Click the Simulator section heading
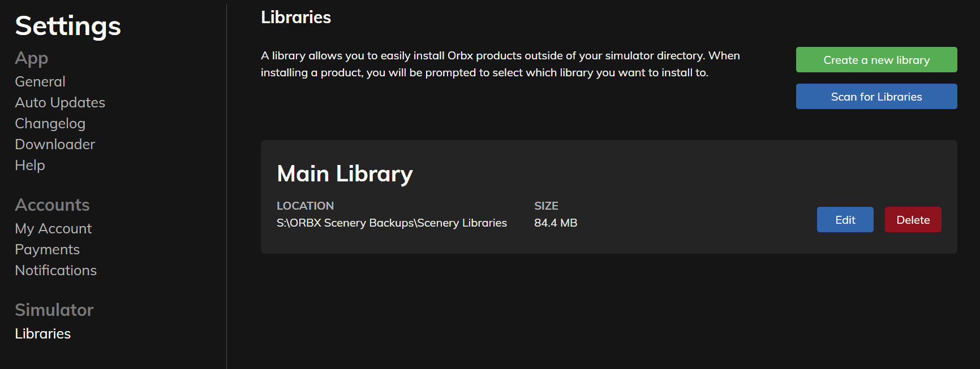The width and height of the screenshot is (980, 369). [54, 310]
